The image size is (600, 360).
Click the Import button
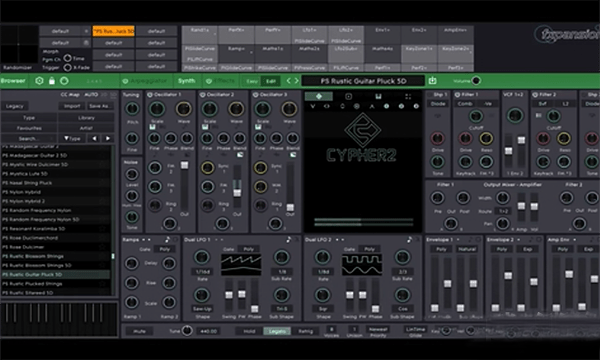[x=72, y=106]
